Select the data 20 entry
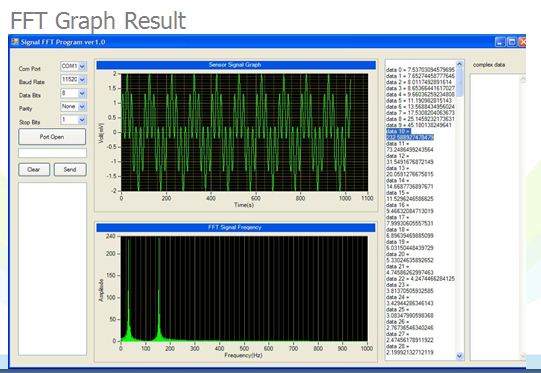This screenshot has width=541, height=373. click(x=410, y=257)
